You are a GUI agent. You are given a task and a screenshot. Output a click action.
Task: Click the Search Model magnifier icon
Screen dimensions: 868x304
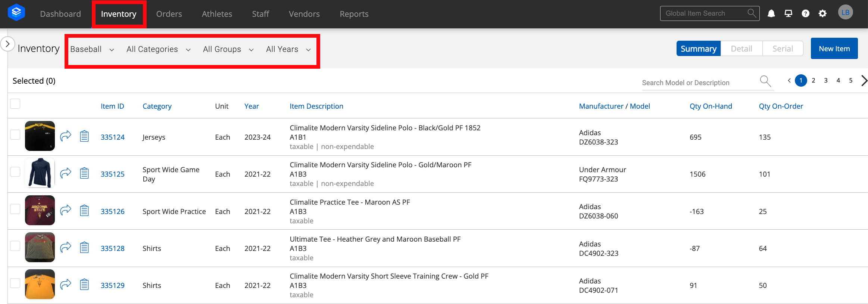[765, 81]
